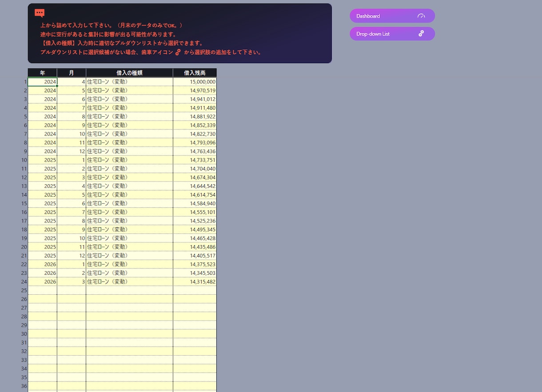Click the gear icon in instruction text
Image resolution: width=542 pixels, height=392 pixels.
coord(178,52)
